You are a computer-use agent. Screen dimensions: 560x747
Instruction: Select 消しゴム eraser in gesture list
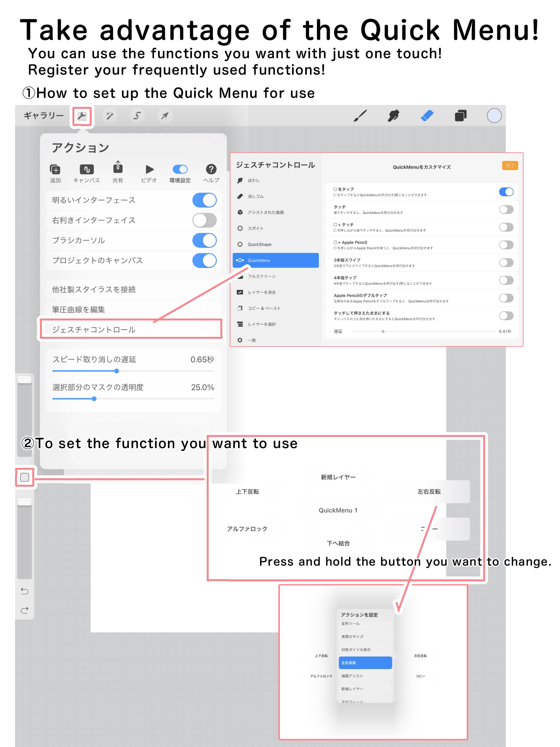coord(276,196)
